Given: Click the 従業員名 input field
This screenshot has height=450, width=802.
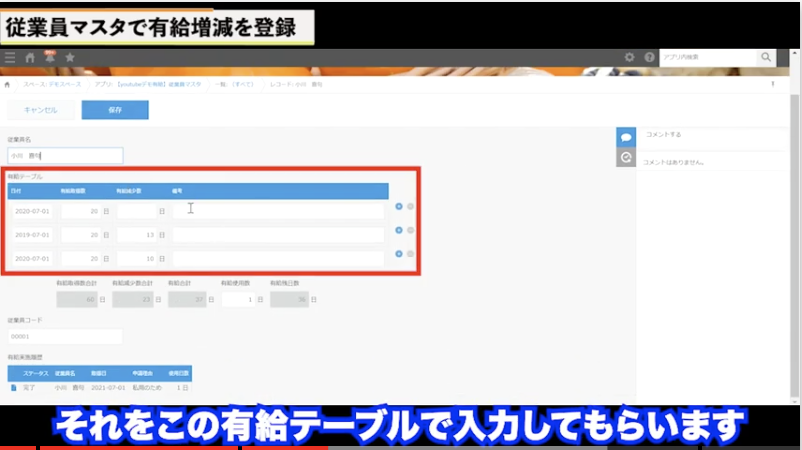Looking at the screenshot, I should point(65,156).
